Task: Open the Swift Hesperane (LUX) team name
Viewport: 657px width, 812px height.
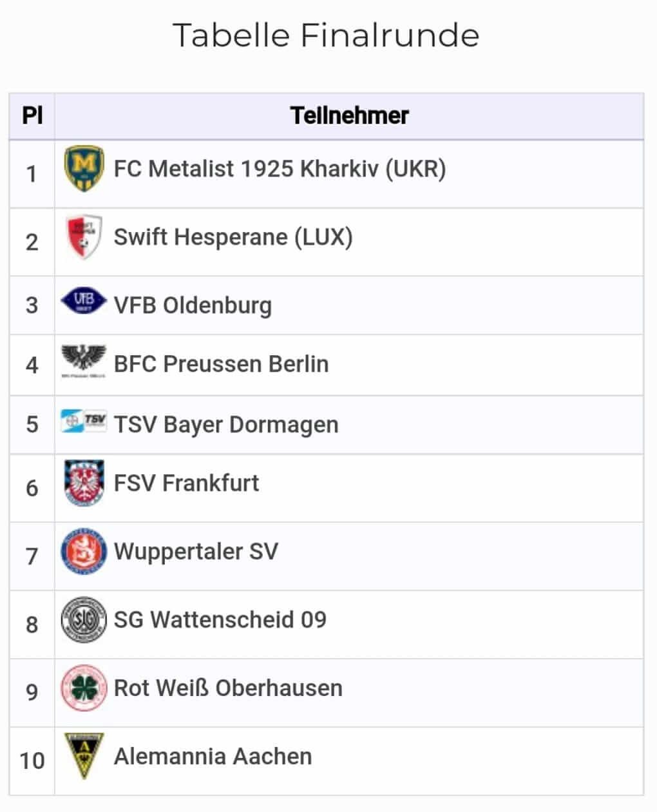Action: [233, 237]
